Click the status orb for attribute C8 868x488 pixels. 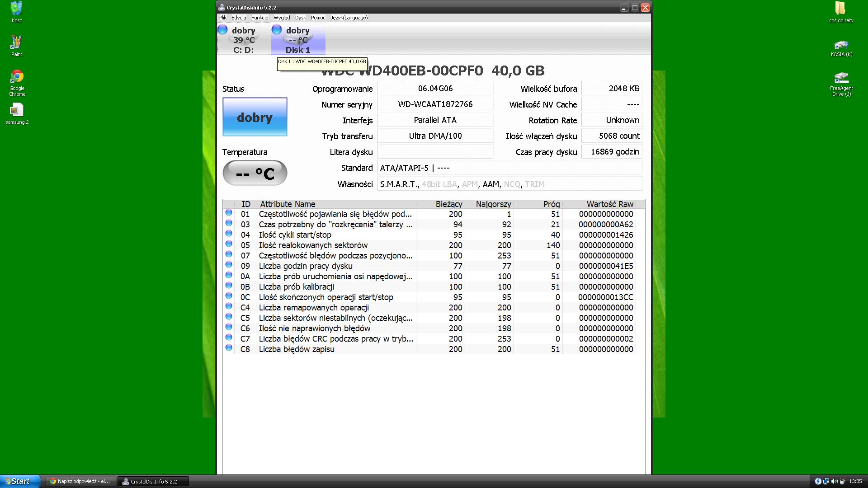229,348
